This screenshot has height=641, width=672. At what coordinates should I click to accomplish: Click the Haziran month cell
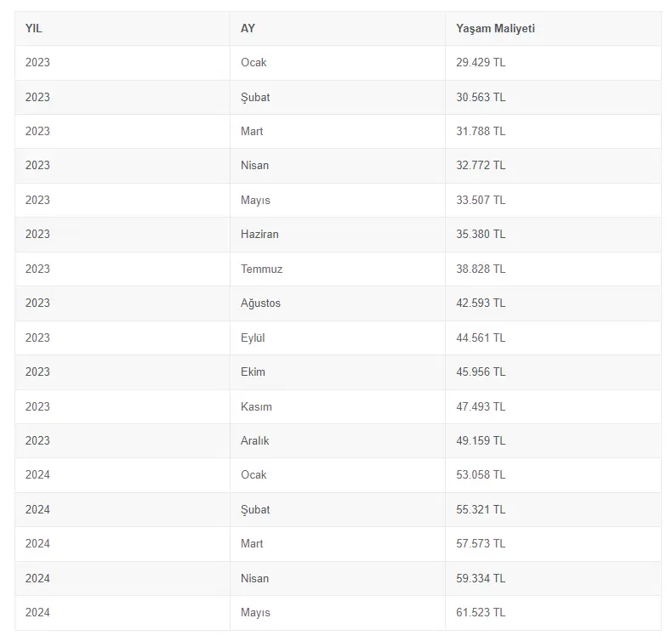259,234
